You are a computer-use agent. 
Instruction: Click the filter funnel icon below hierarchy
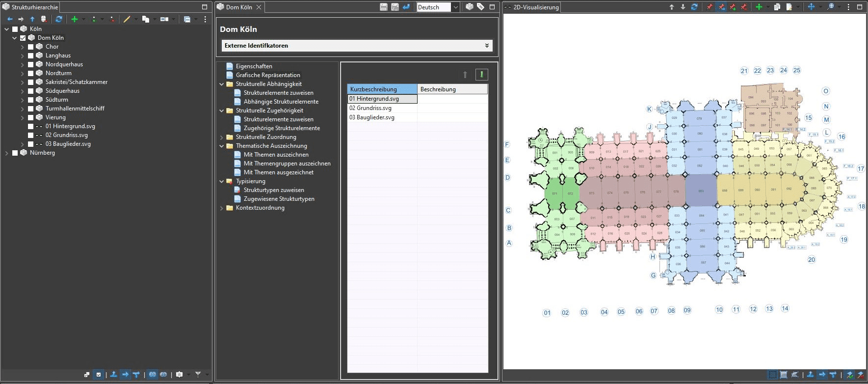[x=198, y=375]
